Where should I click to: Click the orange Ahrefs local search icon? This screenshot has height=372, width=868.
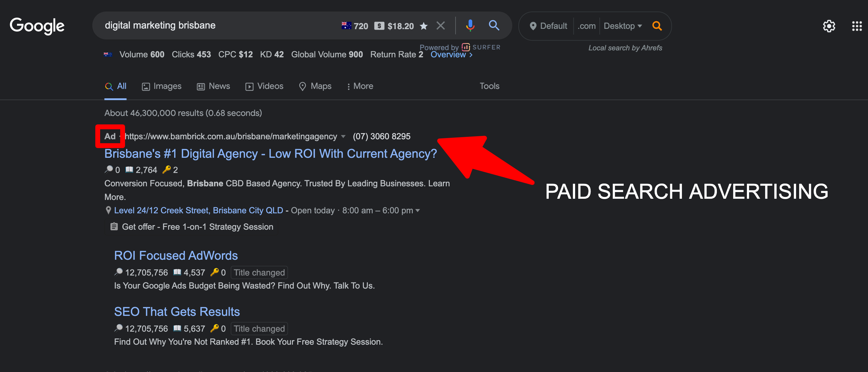point(657,26)
